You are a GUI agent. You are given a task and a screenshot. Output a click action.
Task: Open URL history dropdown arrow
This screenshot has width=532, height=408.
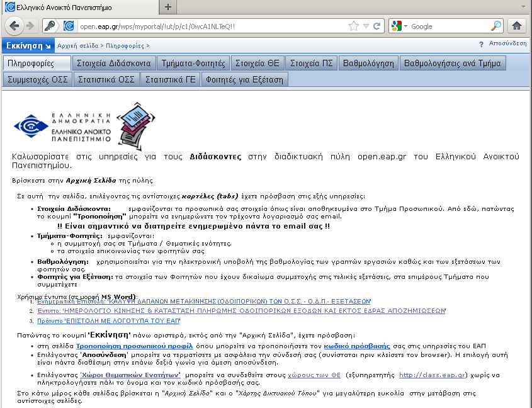[366, 26]
